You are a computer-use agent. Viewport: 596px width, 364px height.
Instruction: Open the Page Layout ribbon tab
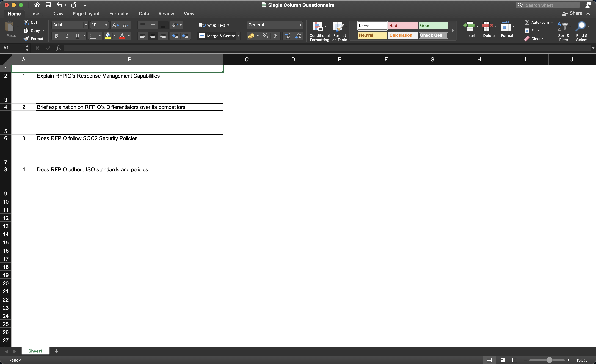tap(86, 13)
